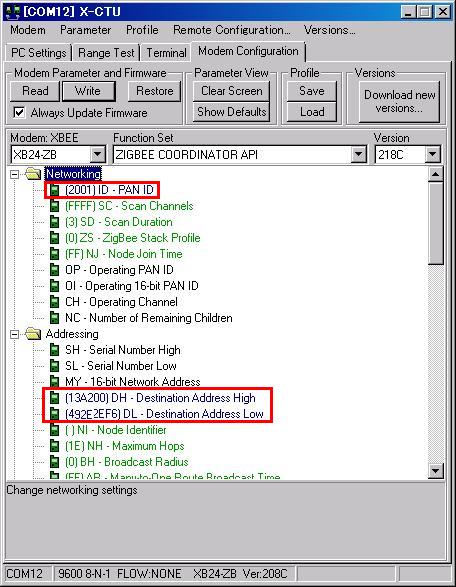Collapse the Addressing folder
The height and width of the screenshot is (587, 456).
[x=14, y=334]
